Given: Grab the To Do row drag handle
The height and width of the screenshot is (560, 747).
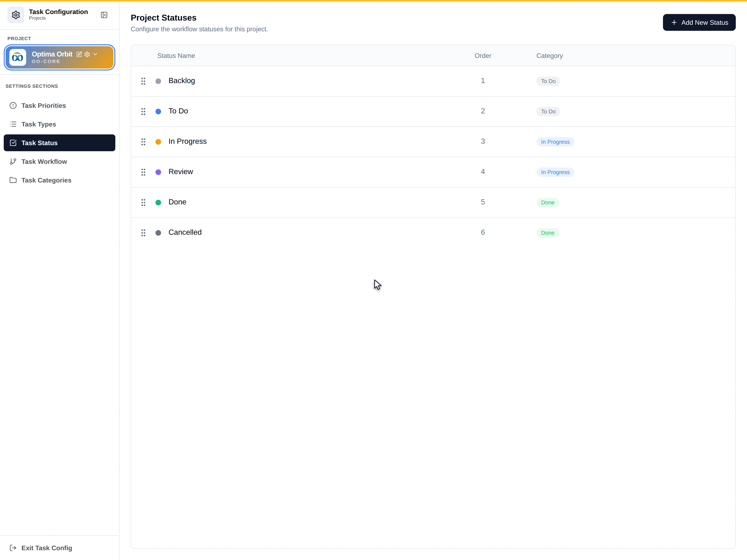Looking at the screenshot, I should point(143,111).
